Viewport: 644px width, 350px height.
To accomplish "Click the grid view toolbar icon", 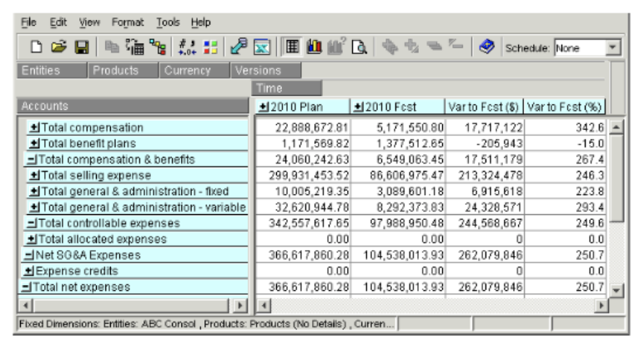I will coord(291,48).
